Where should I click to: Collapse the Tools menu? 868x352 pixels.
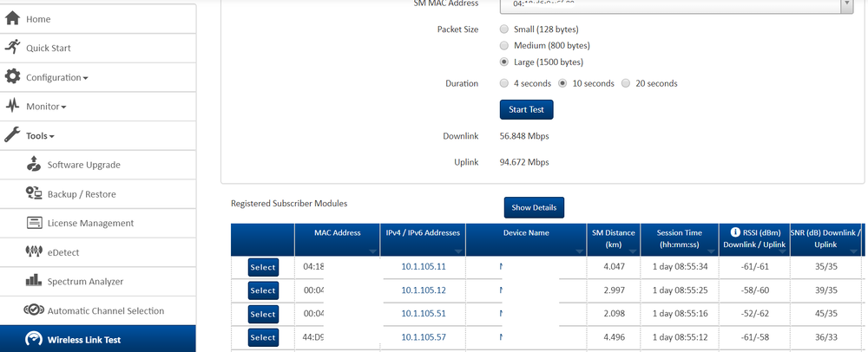(40, 136)
